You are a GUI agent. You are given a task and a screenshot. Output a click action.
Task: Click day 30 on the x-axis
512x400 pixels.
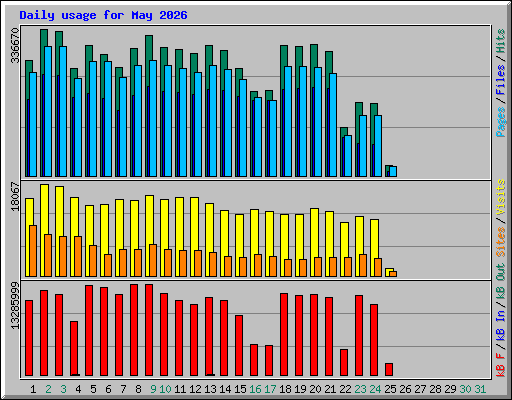pyautogui.click(x=465, y=389)
